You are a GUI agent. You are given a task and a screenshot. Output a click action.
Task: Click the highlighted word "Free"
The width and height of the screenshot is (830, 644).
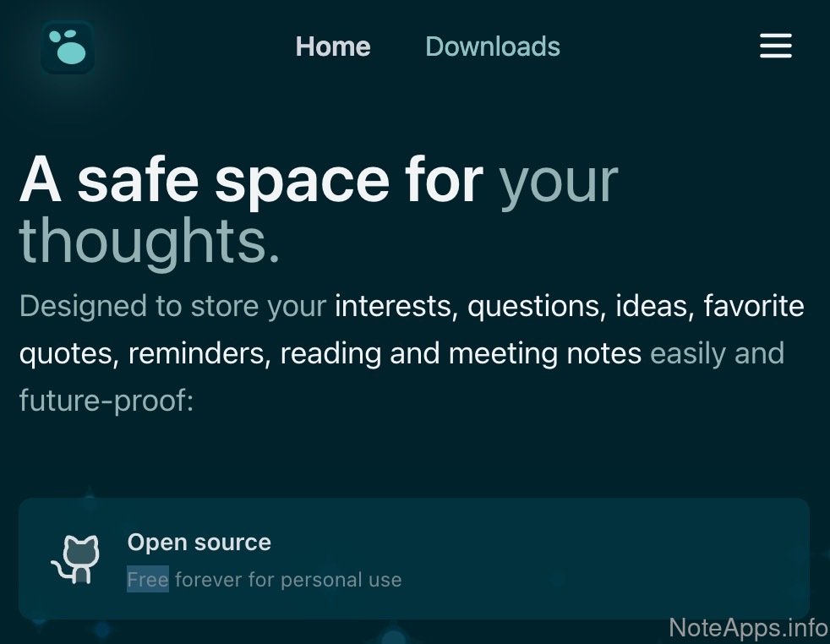coord(148,580)
